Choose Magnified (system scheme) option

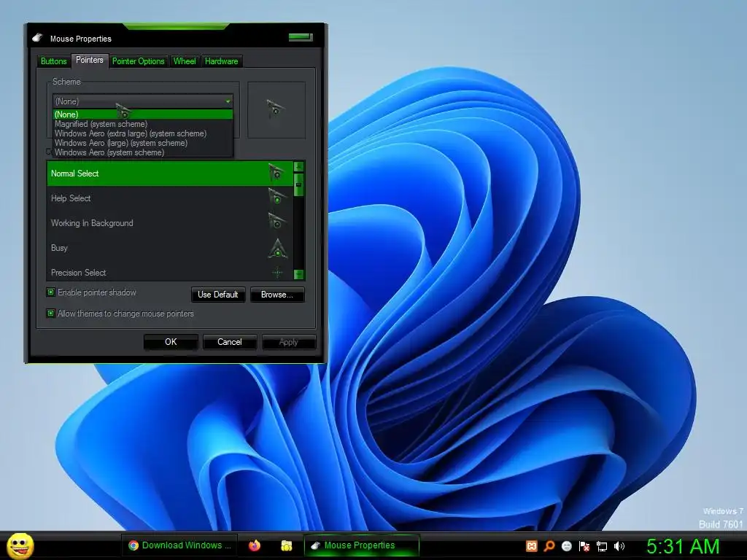pyautogui.click(x=142, y=124)
